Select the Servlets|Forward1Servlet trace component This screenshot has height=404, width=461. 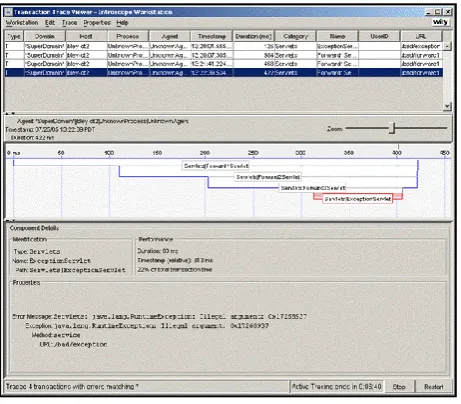[x=216, y=166]
